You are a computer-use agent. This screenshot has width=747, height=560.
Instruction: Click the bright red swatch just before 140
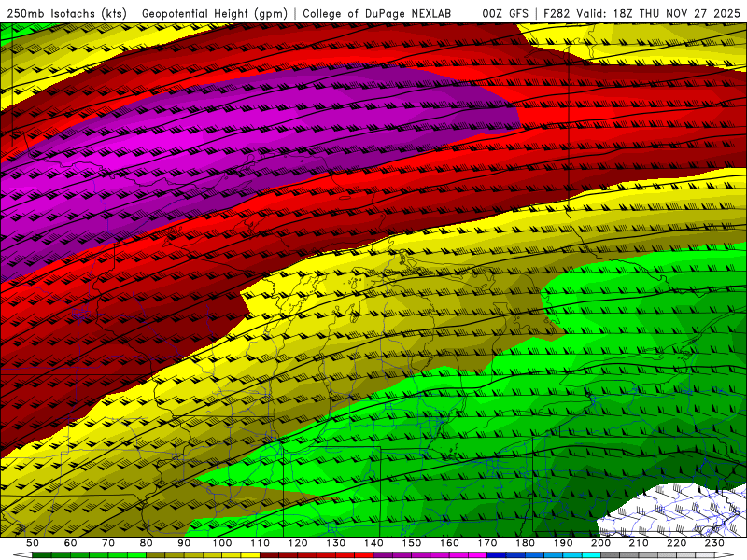(364, 555)
